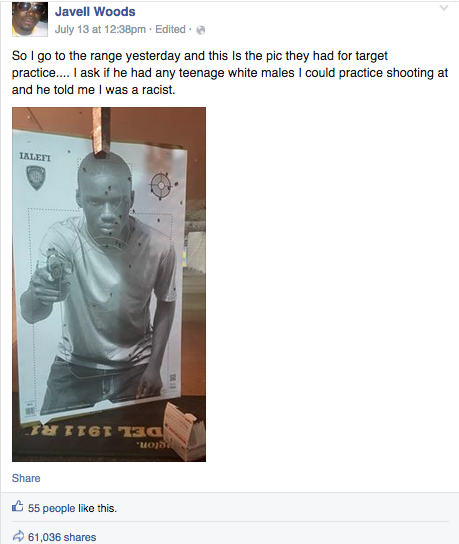This screenshot has width=459, height=544.
Task: Click the ammo box in the photo
Action: point(184,431)
